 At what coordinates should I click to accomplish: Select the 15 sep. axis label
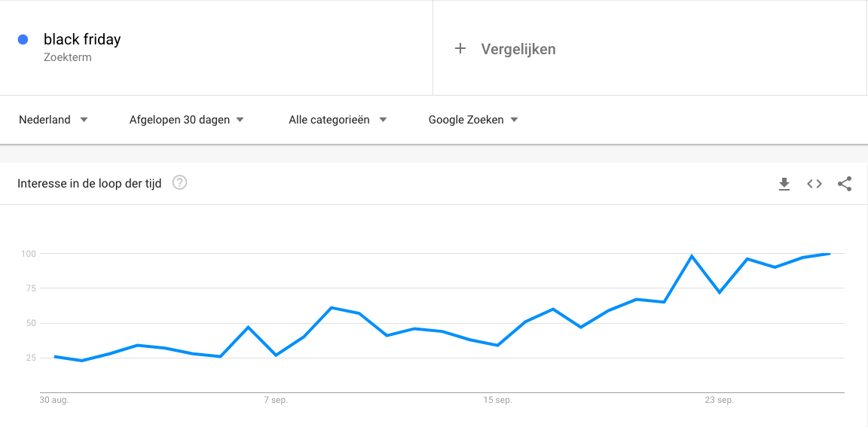(x=497, y=401)
